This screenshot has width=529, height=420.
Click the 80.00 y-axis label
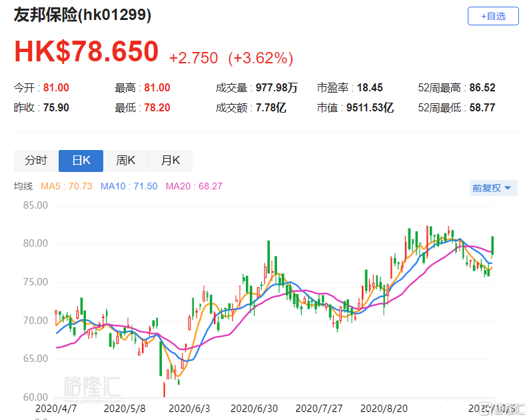(35, 243)
